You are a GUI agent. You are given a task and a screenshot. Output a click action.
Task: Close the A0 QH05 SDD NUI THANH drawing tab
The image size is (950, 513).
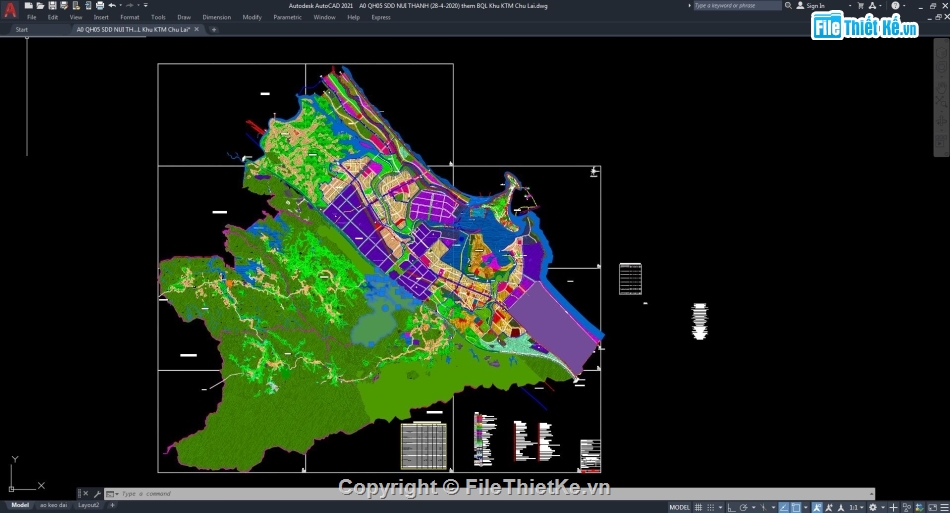pos(196,29)
